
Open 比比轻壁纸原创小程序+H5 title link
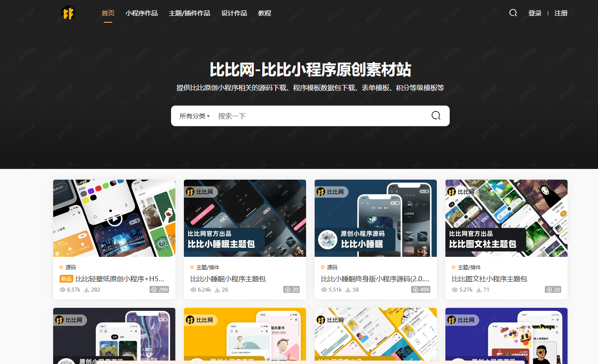tap(120, 279)
